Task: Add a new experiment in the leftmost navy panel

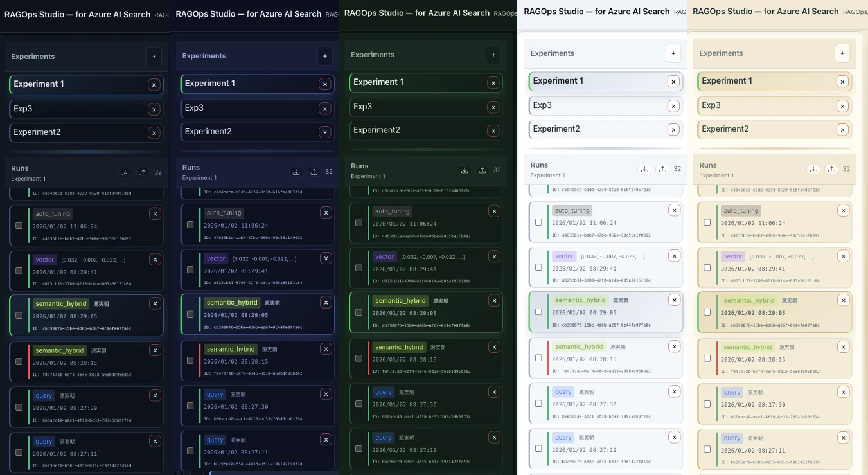Action: click(154, 57)
